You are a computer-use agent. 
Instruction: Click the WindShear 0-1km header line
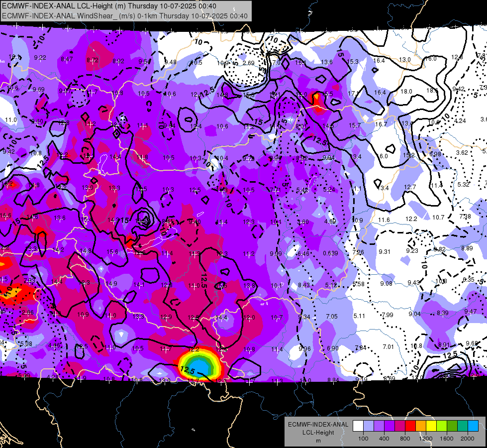click(125, 16)
